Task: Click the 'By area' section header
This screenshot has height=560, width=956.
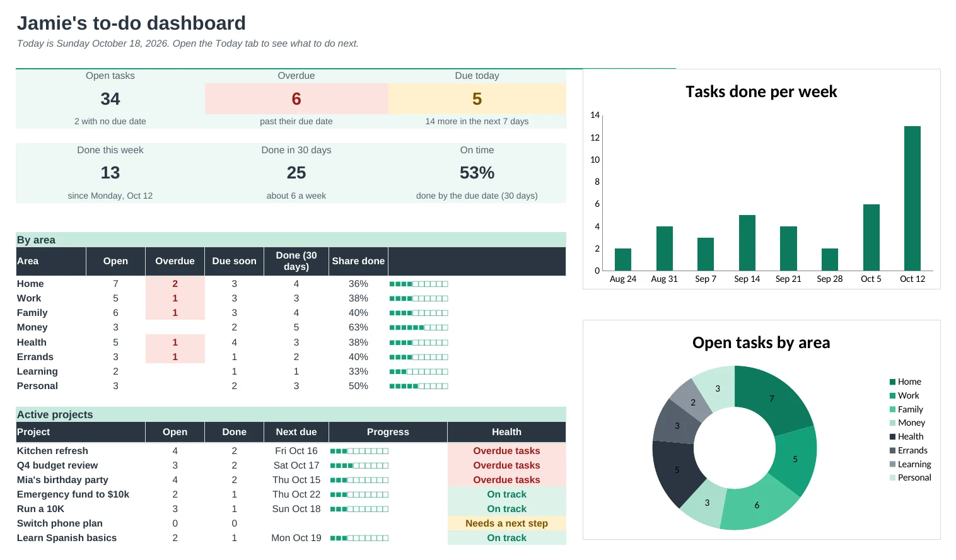Action: point(291,240)
